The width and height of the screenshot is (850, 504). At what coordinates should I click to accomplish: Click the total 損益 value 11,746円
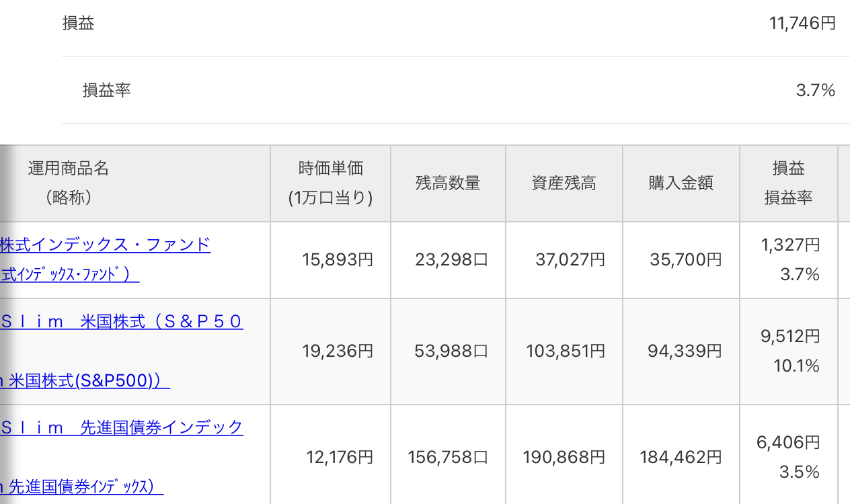coord(802,24)
